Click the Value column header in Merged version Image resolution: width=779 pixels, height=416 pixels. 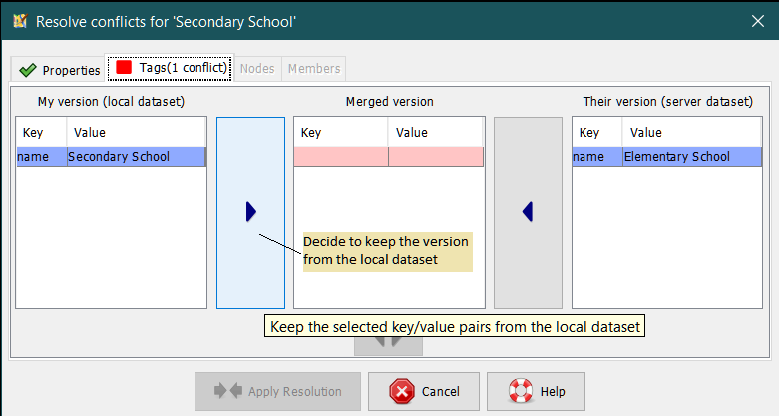click(x=436, y=132)
